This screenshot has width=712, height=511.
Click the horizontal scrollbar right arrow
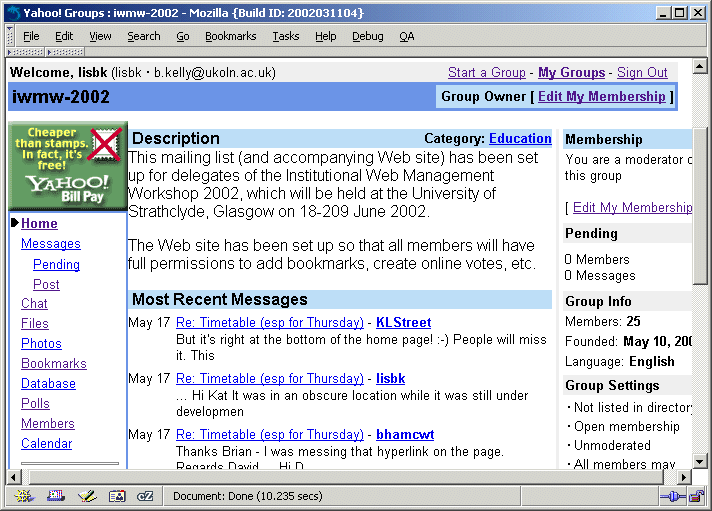(x=683, y=477)
